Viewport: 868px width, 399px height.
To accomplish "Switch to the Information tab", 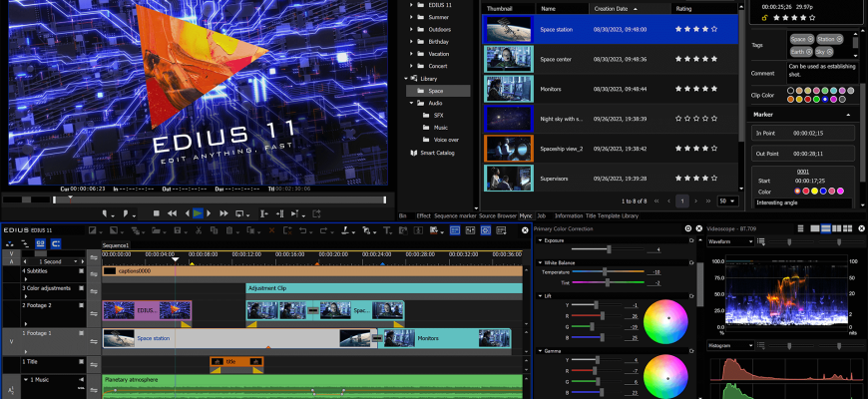I will [x=569, y=215].
